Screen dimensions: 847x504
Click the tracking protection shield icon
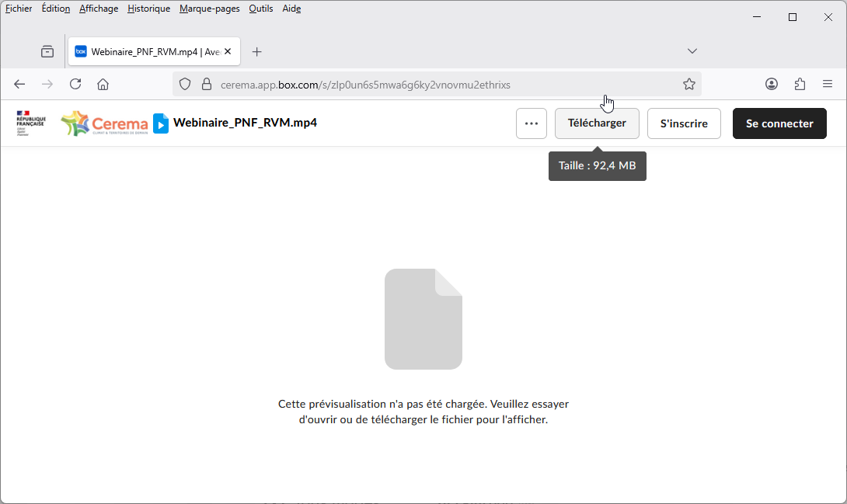point(185,84)
